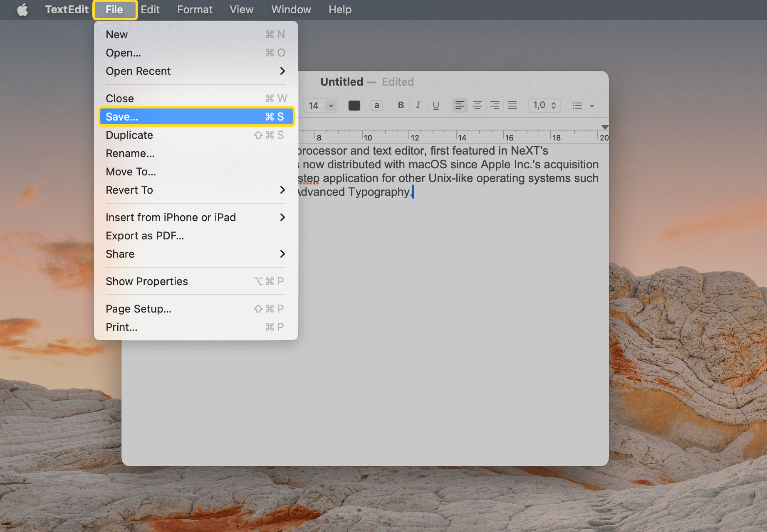The image size is (767, 532).
Task: Choose Duplicate from the File menu
Action: (196, 135)
